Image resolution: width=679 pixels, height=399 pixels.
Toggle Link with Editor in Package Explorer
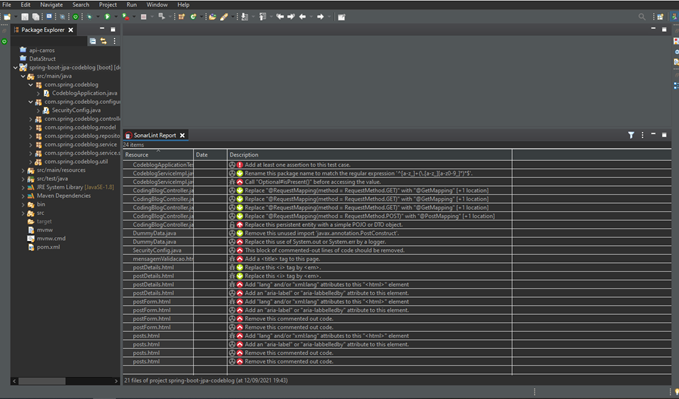click(103, 41)
